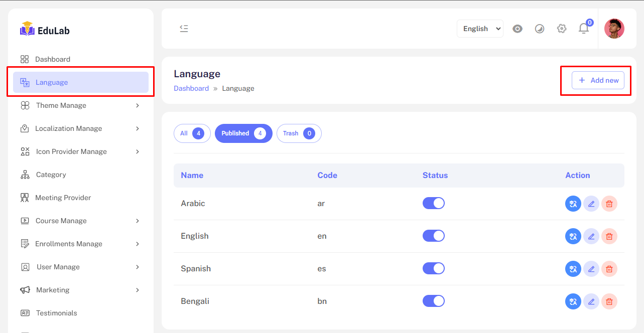Collapse the sidebar with menu toggle icon
644x333 pixels.
coord(184,29)
